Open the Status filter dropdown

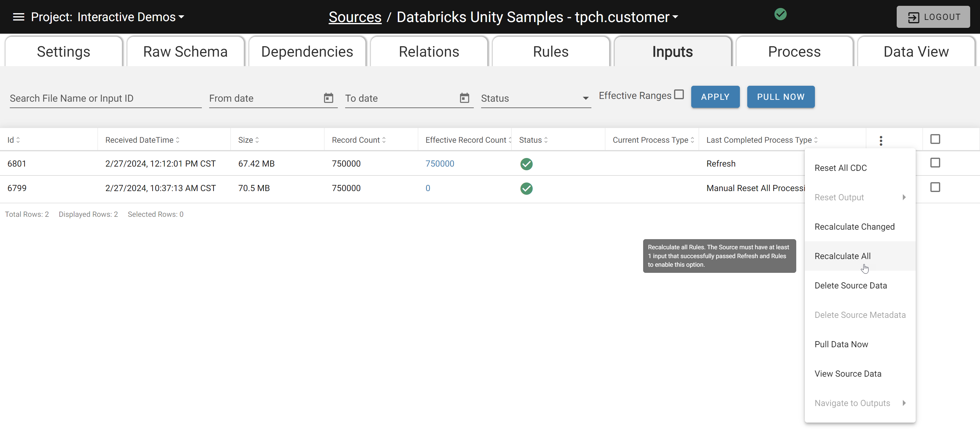pyautogui.click(x=536, y=98)
